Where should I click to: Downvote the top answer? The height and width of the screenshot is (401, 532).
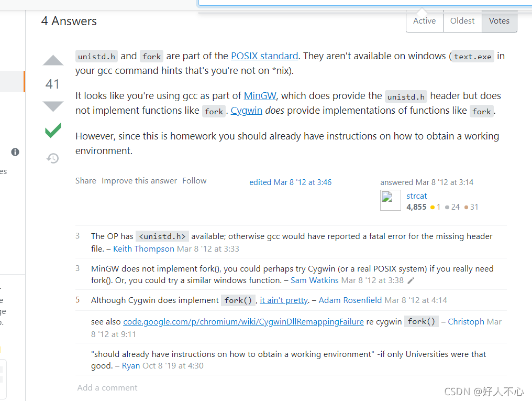52,106
